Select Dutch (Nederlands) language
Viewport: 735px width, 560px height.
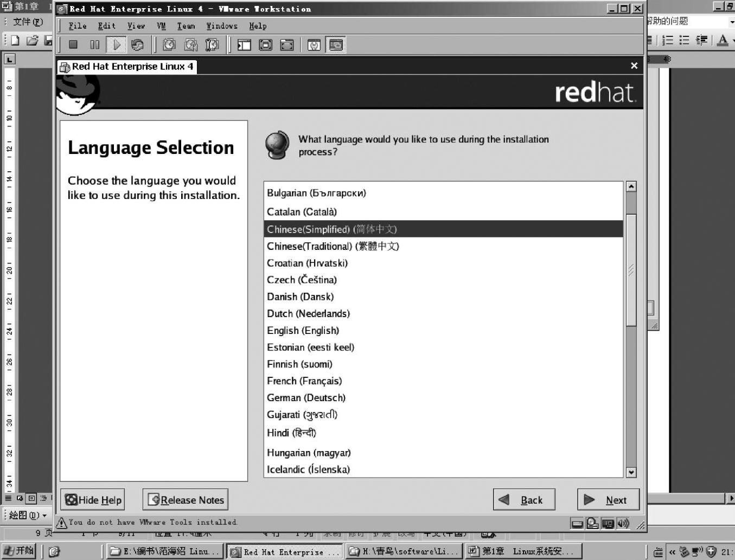tap(443, 313)
